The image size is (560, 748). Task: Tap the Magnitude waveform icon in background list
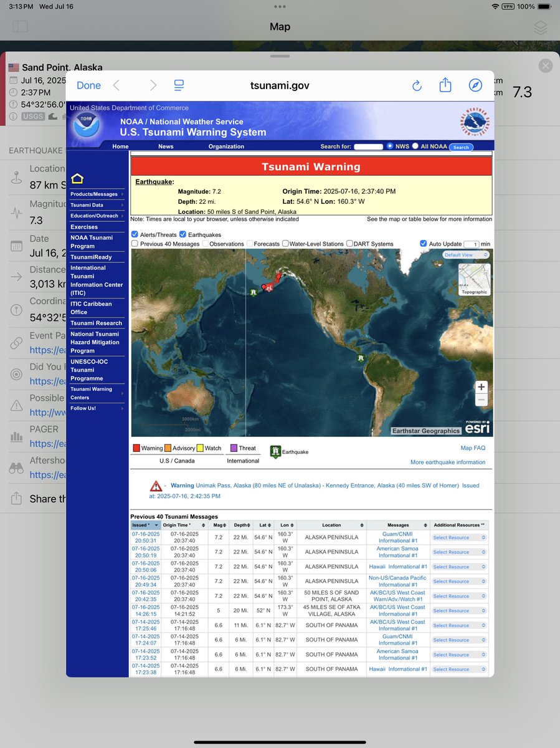coord(16,212)
